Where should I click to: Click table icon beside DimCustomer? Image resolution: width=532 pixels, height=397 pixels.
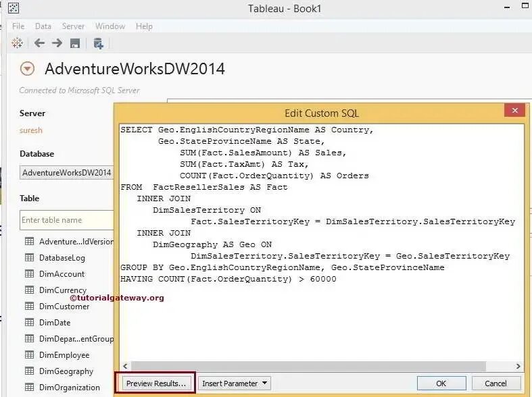coord(30,307)
